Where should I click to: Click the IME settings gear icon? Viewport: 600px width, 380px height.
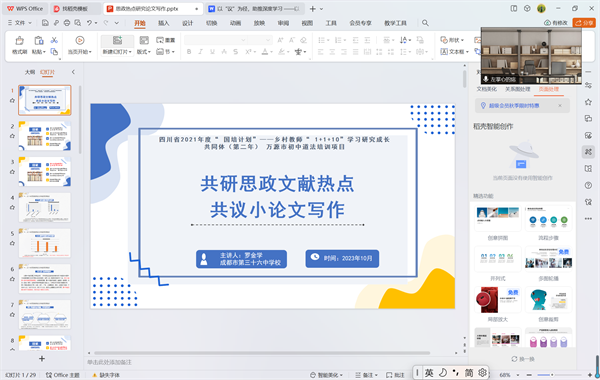(482, 372)
